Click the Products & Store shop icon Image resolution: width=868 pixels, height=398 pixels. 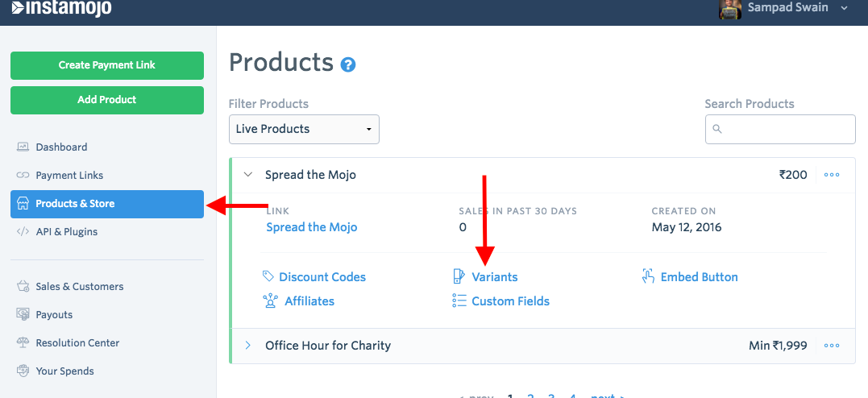(23, 204)
